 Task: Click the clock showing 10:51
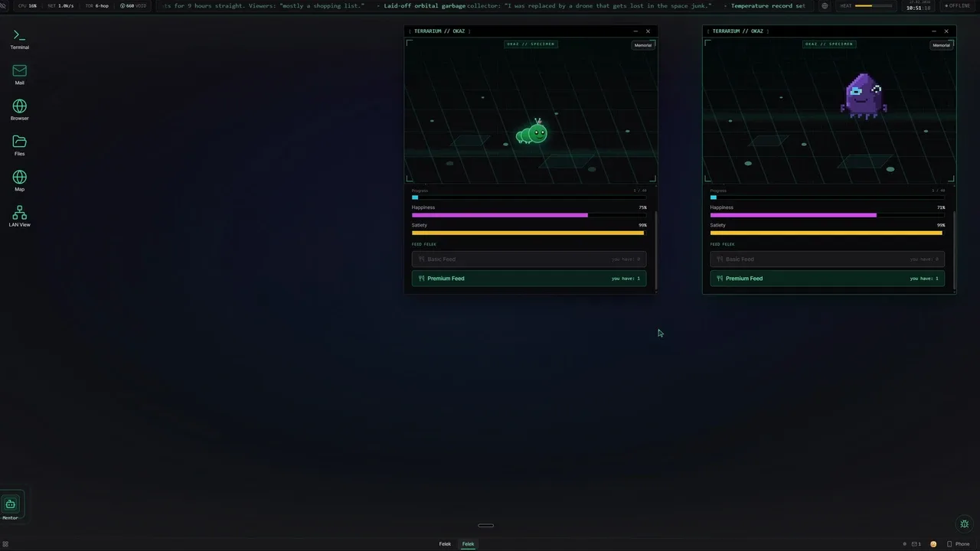[918, 7]
